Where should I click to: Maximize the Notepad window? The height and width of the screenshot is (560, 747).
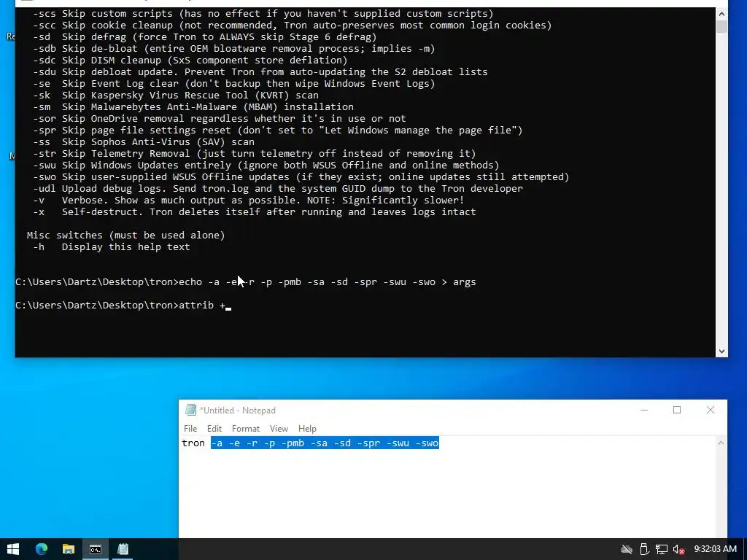click(x=677, y=410)
